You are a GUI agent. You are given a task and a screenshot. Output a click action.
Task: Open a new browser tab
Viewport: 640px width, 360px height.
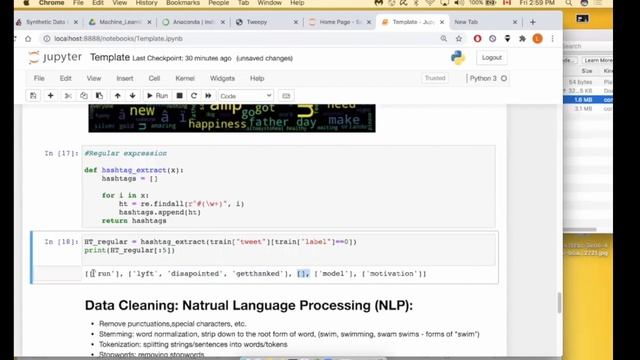point(533,22)
